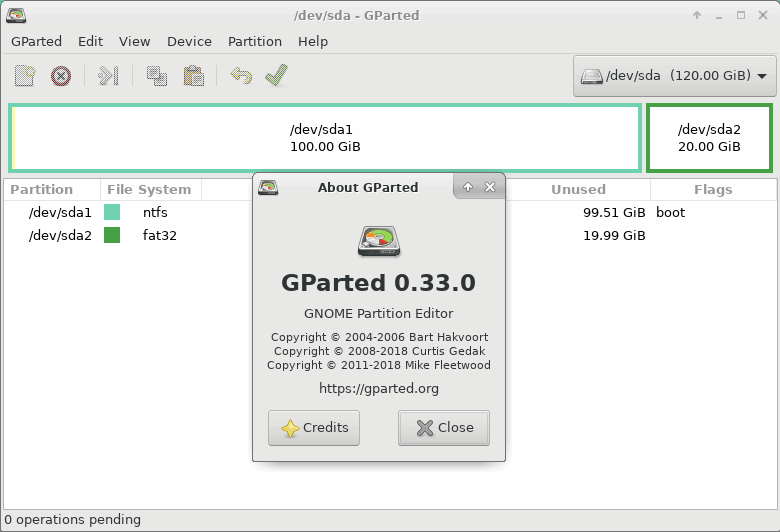Click the File System column header
This screenshot has width=780, height=532.
tap(150, 190)
